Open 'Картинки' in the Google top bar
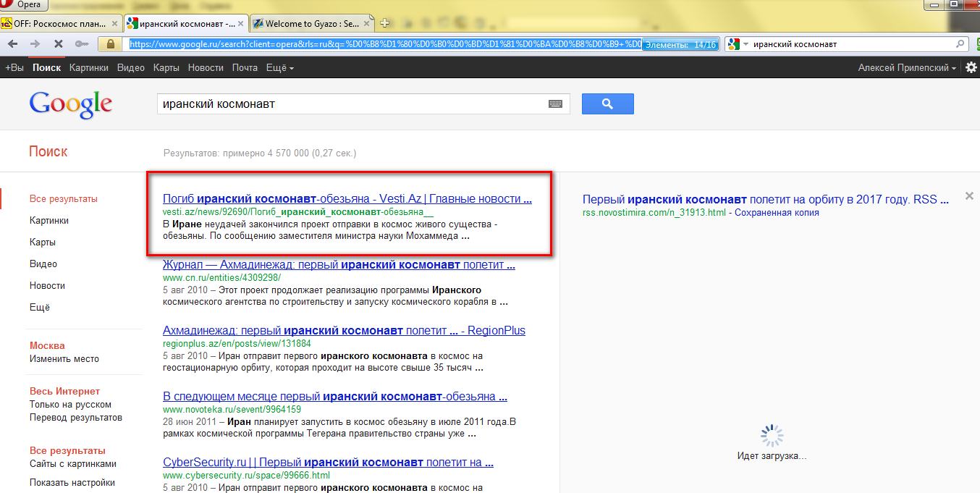 pyautogui.click(x=89, y=67)
